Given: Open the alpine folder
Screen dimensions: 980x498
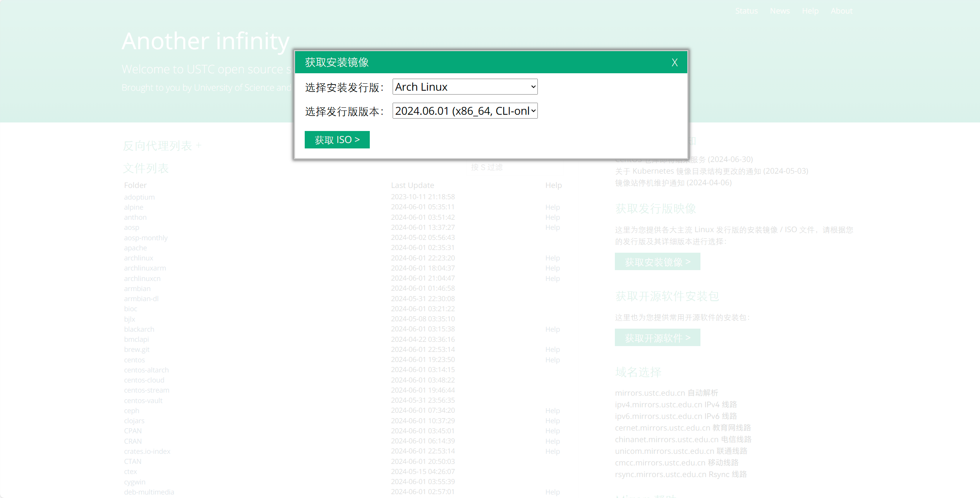Looking at the screenshot, I should click(x=134, y=207).
